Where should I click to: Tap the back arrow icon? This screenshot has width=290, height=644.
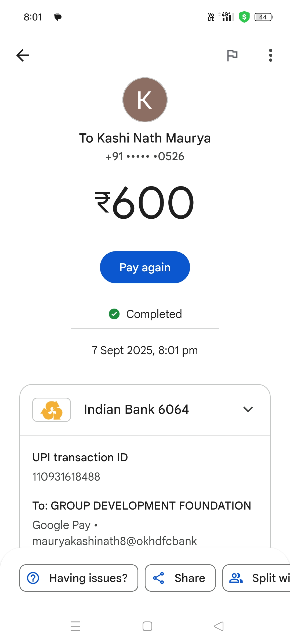point(23,56)
